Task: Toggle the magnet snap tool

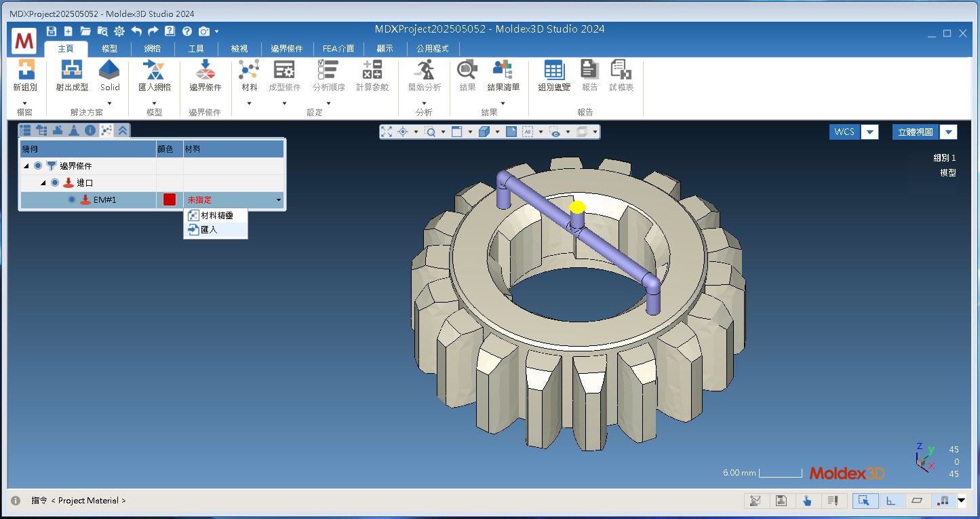Action: coord(943,501)
